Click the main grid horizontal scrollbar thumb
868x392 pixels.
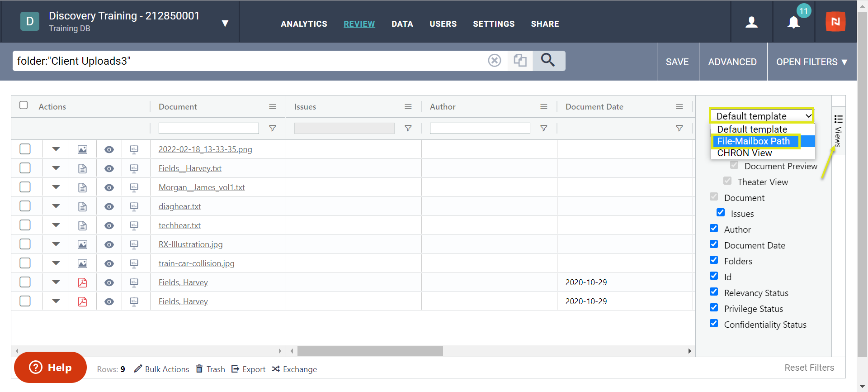370,351
